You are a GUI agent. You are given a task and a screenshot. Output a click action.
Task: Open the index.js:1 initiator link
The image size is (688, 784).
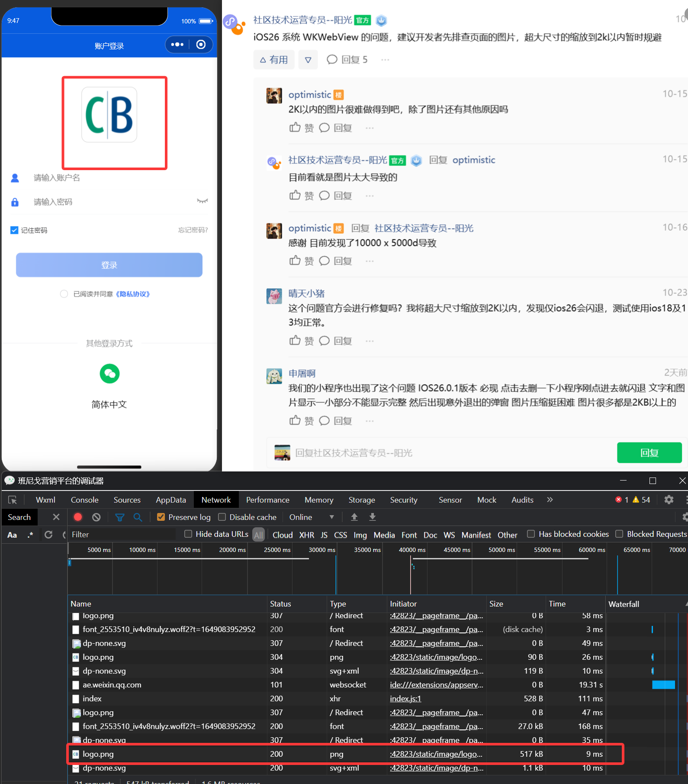405,698
